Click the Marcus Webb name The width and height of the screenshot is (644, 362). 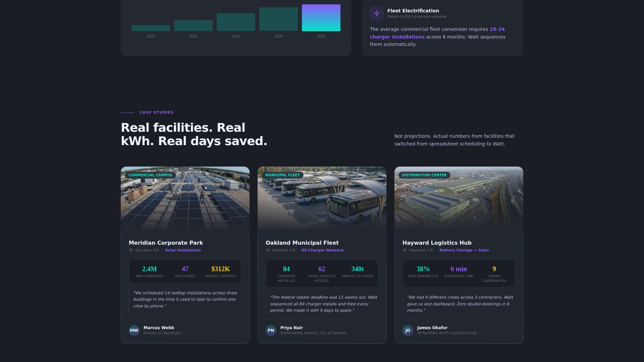[159, 328]
